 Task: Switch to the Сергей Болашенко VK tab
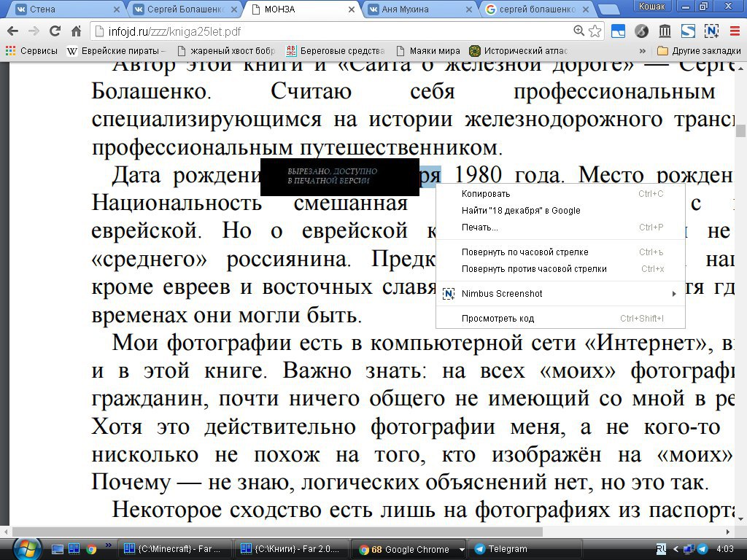click(x=185, y=9)
